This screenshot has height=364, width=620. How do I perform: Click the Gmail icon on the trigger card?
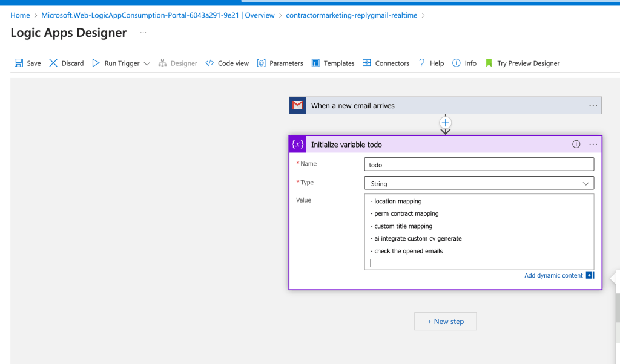tap(297, 105)
